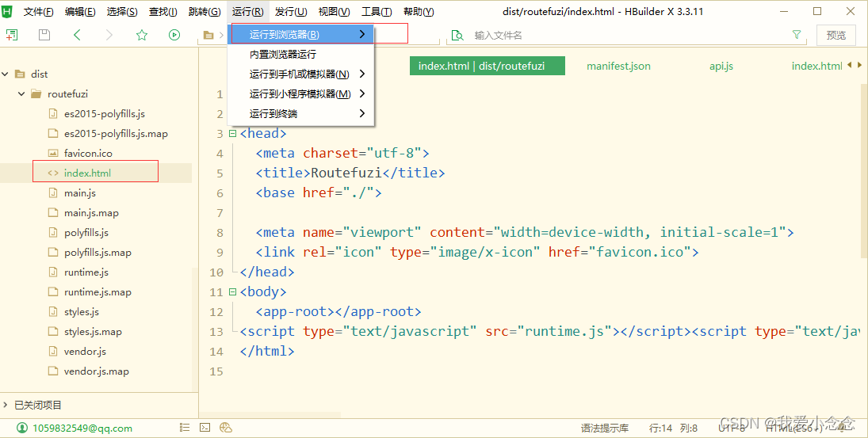Fold the head tag at line 3
This screenshot has width=868, height=438.
pyautogui.click(x=232, y=133)
